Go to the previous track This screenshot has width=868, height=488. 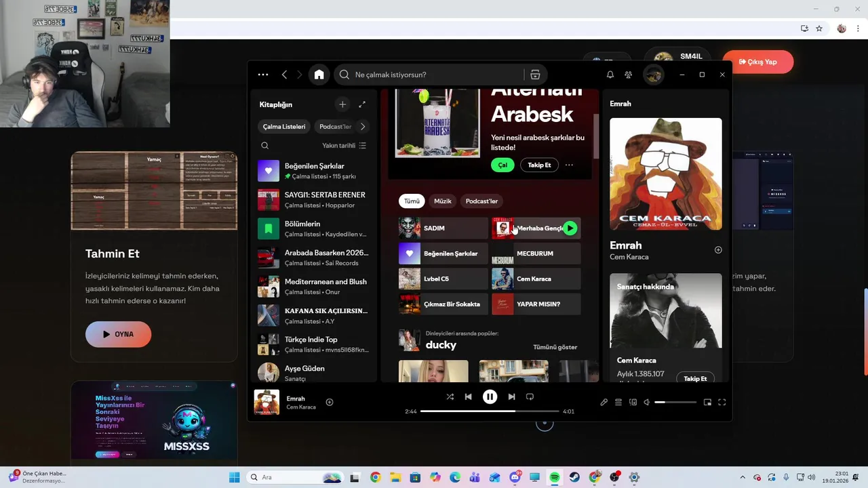click(468, 396)
